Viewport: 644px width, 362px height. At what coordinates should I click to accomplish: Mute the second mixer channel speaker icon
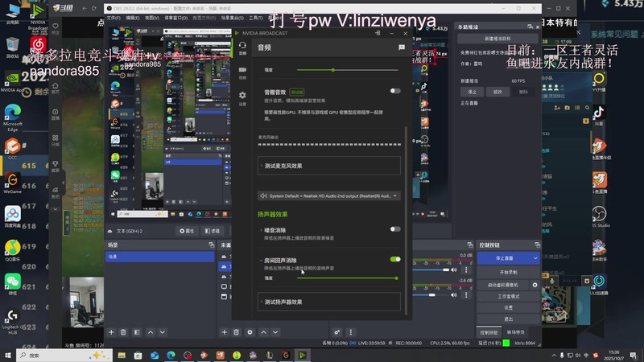(454, 294)
